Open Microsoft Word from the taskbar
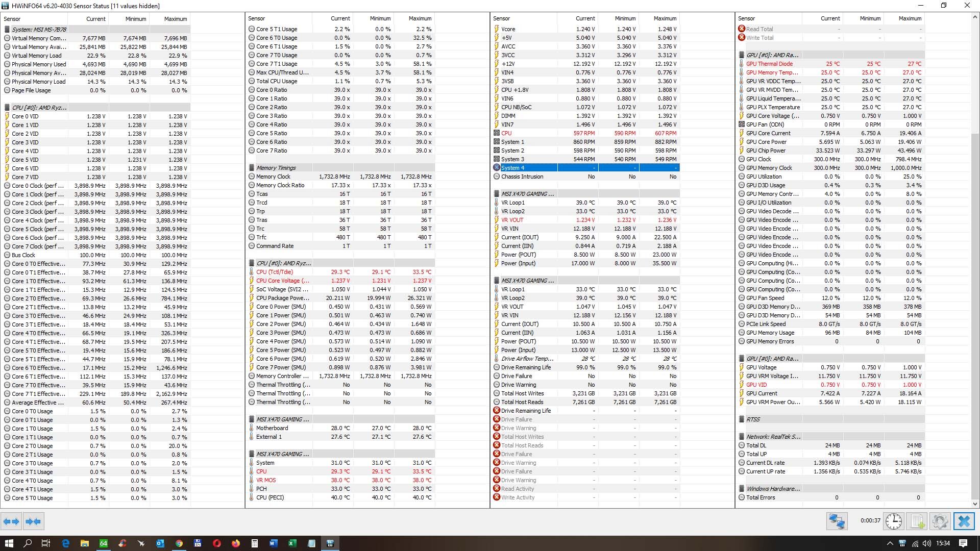The image size is (980, 551). 273,543
